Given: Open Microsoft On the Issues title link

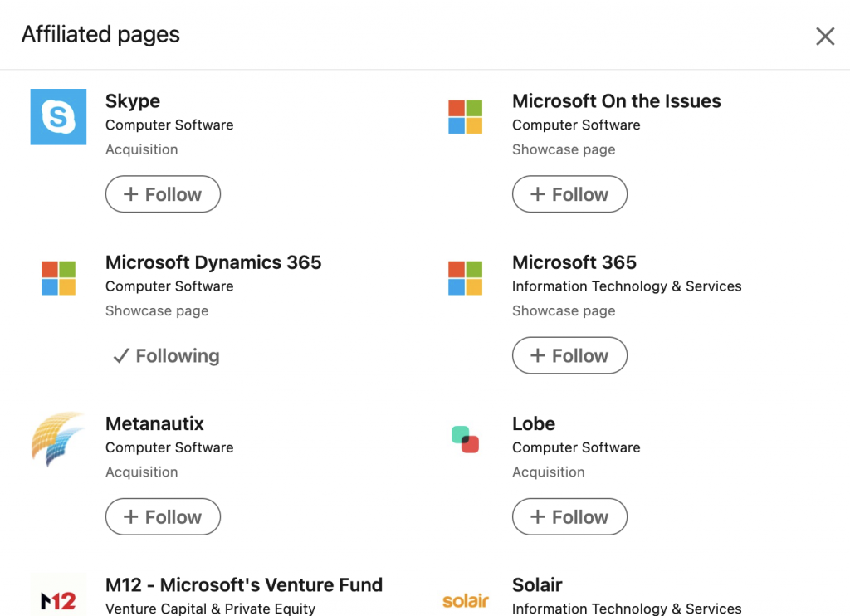Looking at the screenshot, I should 617,100.
